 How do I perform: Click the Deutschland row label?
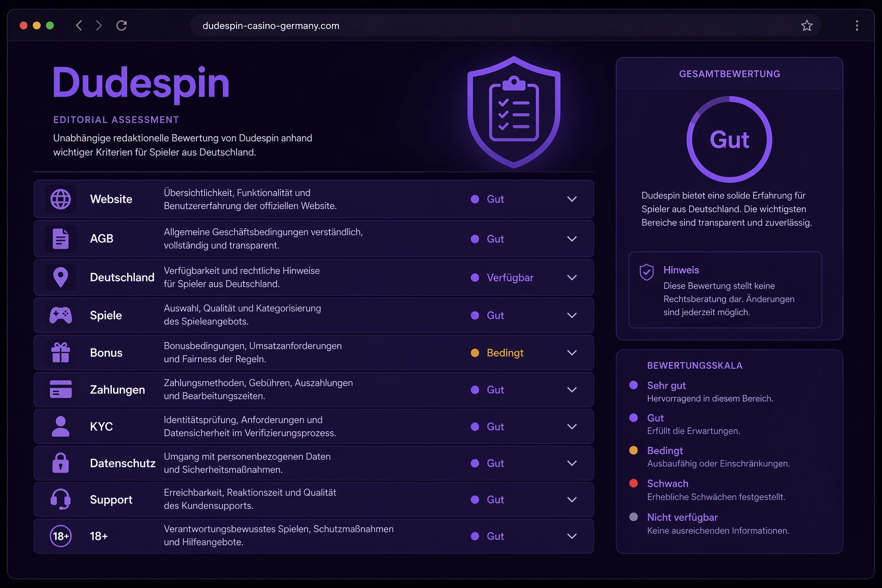(122, 277)
